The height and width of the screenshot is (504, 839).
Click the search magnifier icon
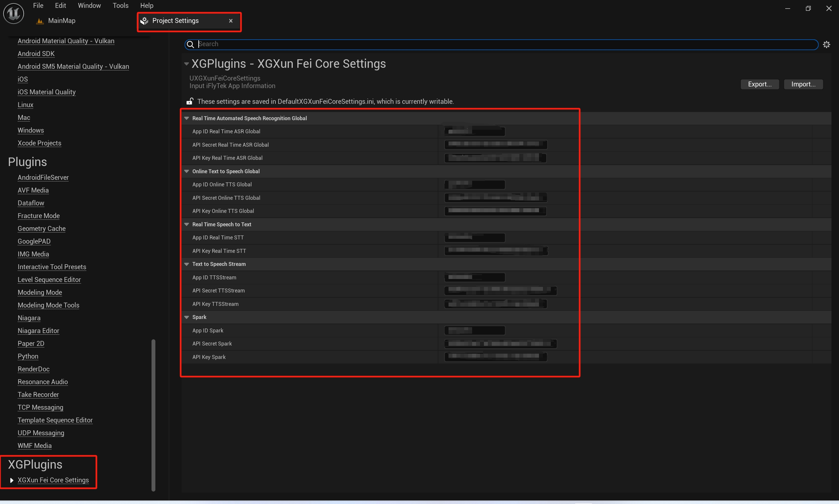pyautogui.click(x=190, y=45)
